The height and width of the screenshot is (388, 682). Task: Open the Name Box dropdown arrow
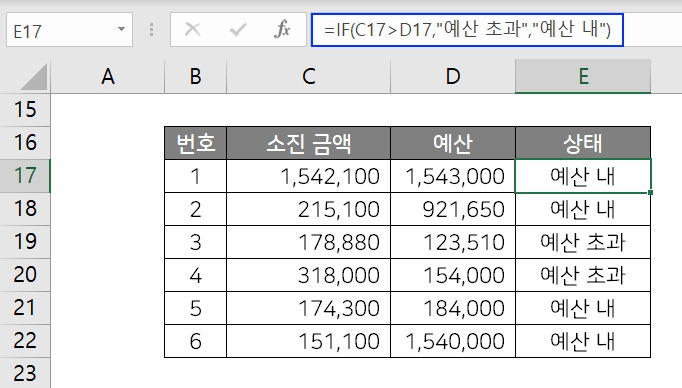click(x=121, y=29)
